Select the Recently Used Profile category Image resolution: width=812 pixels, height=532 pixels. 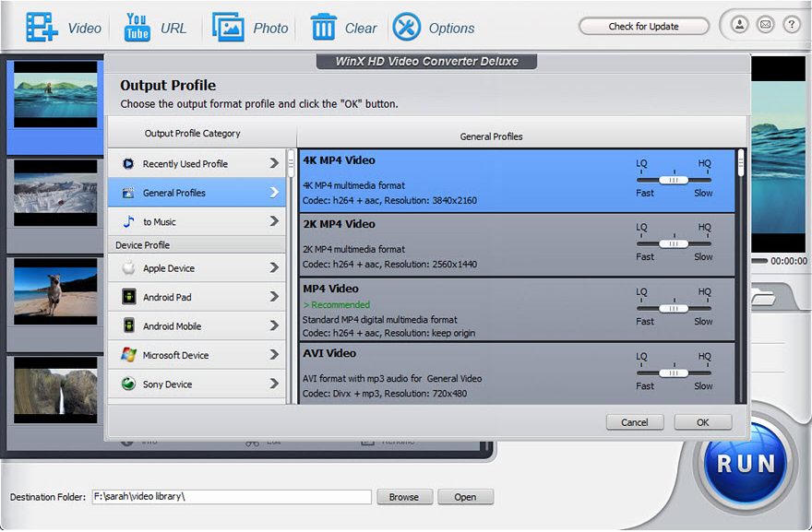[x=197, y=163]
